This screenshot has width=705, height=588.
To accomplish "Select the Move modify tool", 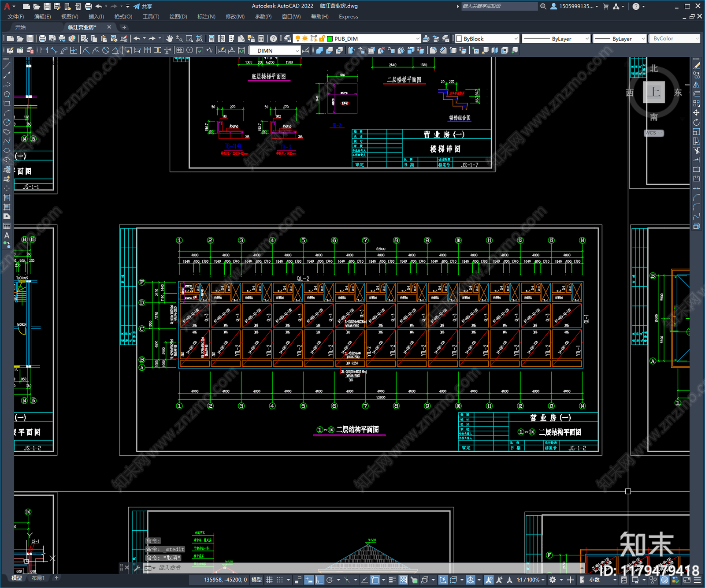I will (x=697, y=113).
